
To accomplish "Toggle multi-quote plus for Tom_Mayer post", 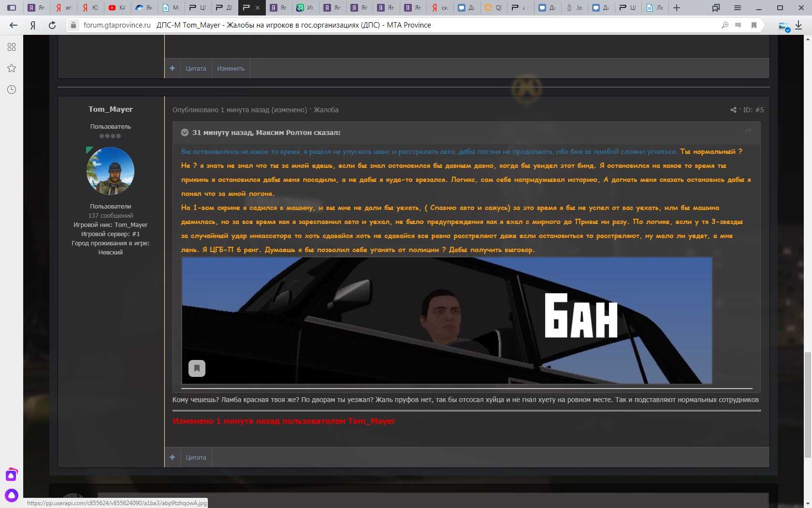I will pyautogui.click(x=173, y=457).
